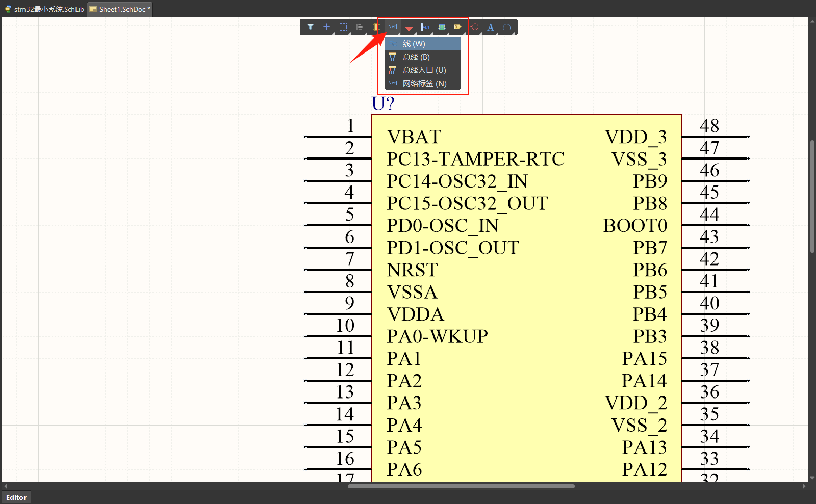Click the VDD_2 pin name
This screenshot has width=816, height=504.
pos(636,403)
